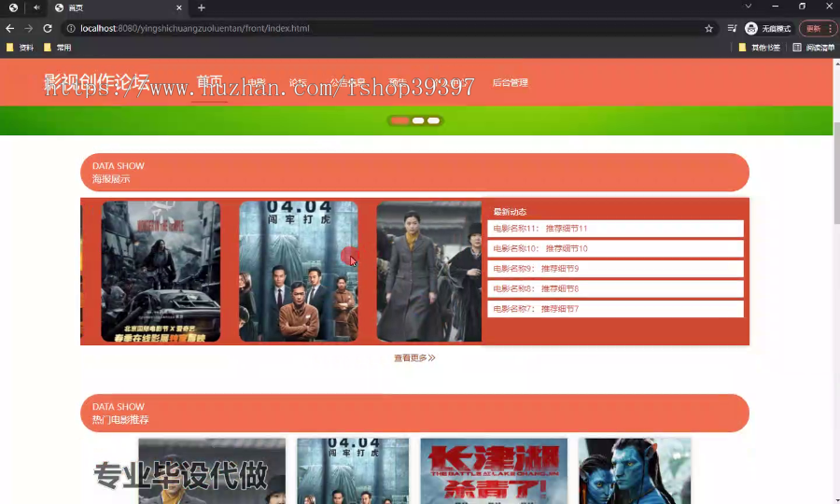
Task: Click the 海报展示 section header
Action: [414, 173]
